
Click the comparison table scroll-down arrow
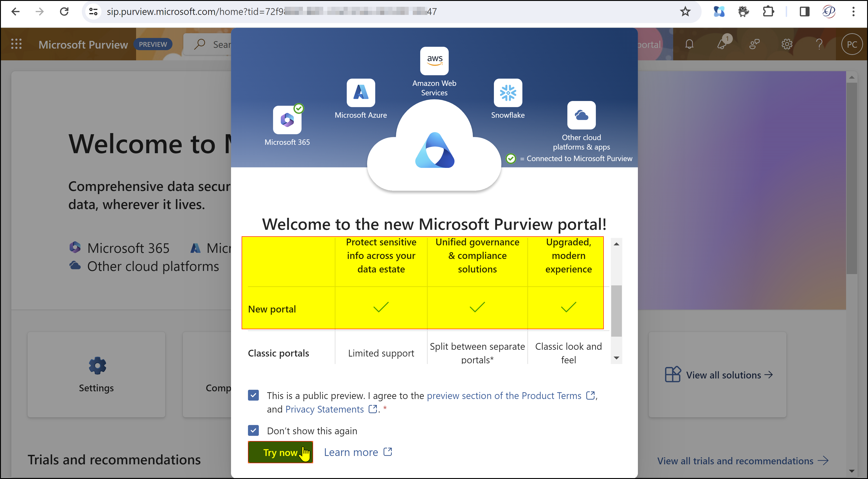click(x=616, y=358)
